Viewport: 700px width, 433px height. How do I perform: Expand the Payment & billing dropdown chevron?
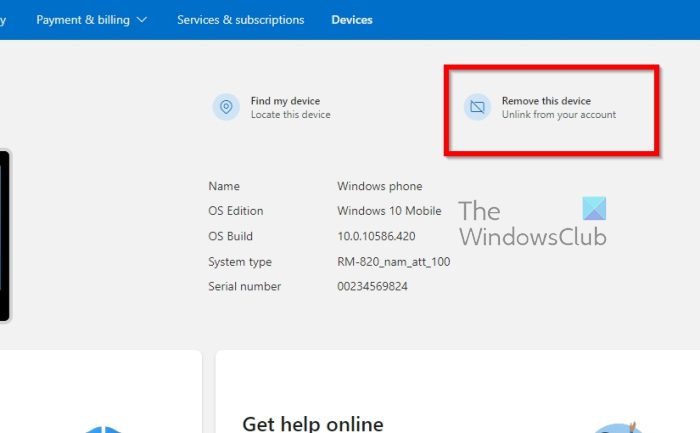pyautogui.click(x=142, y=20)
